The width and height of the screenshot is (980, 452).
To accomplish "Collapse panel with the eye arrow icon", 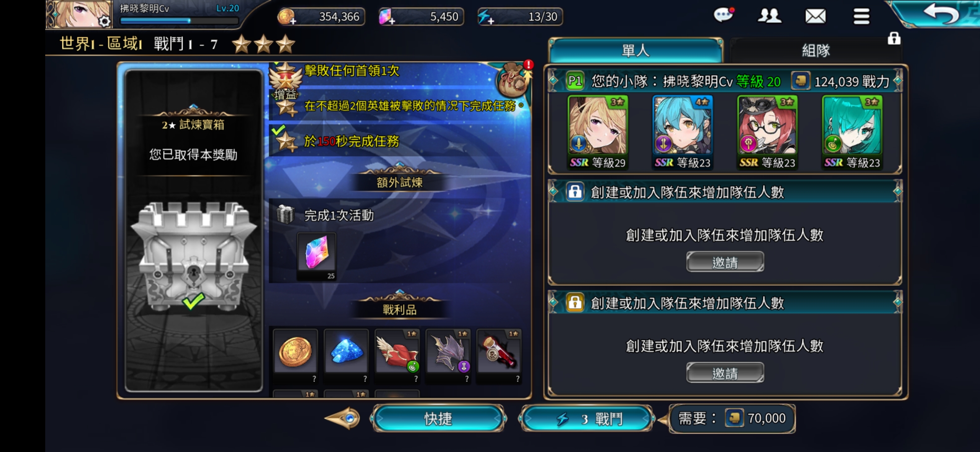I will [343, 418].
